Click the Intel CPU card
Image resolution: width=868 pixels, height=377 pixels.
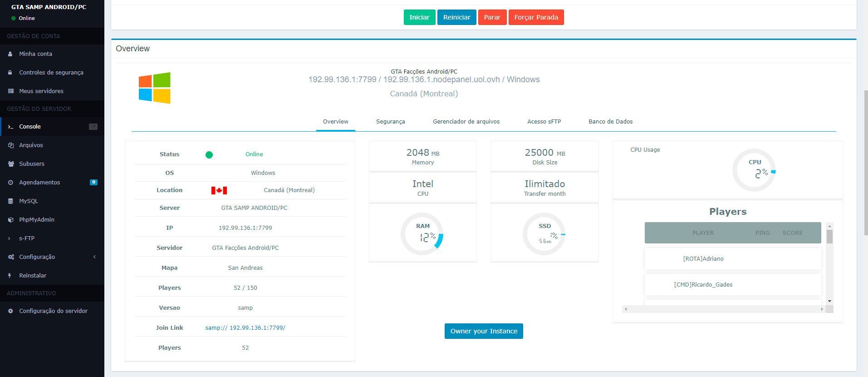point(423,188)
